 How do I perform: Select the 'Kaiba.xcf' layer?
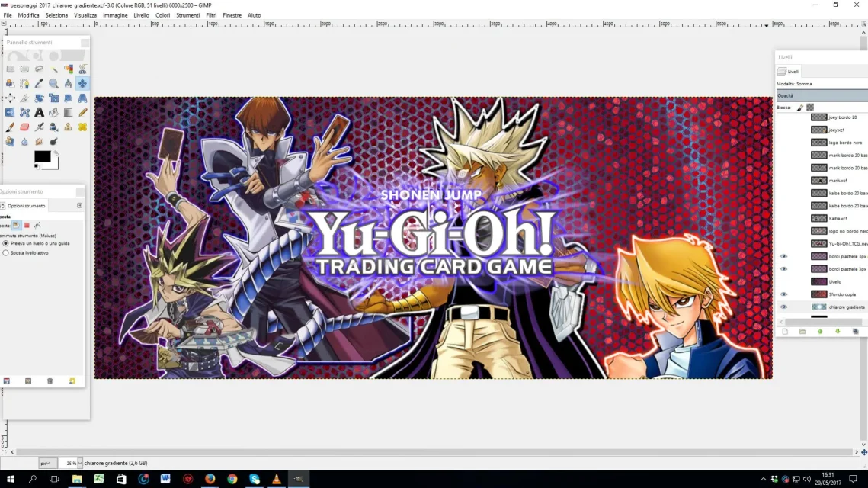point(839,219)
